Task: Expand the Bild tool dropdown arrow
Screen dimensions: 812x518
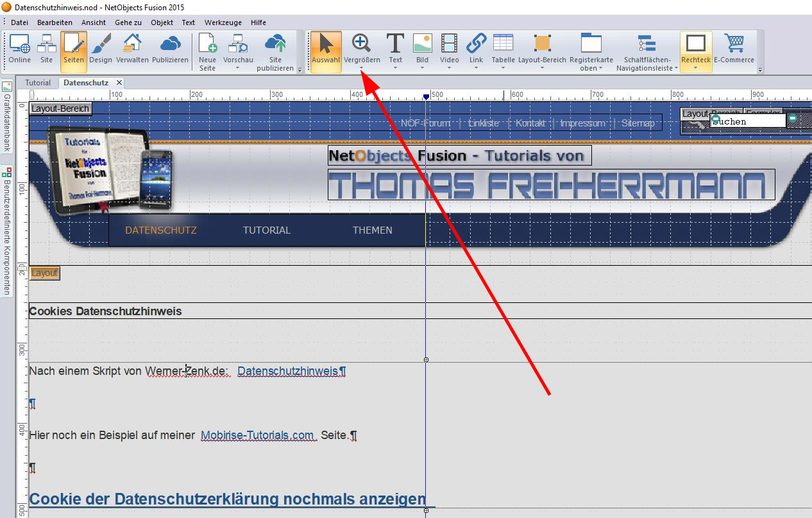Action: pos(422,68)
